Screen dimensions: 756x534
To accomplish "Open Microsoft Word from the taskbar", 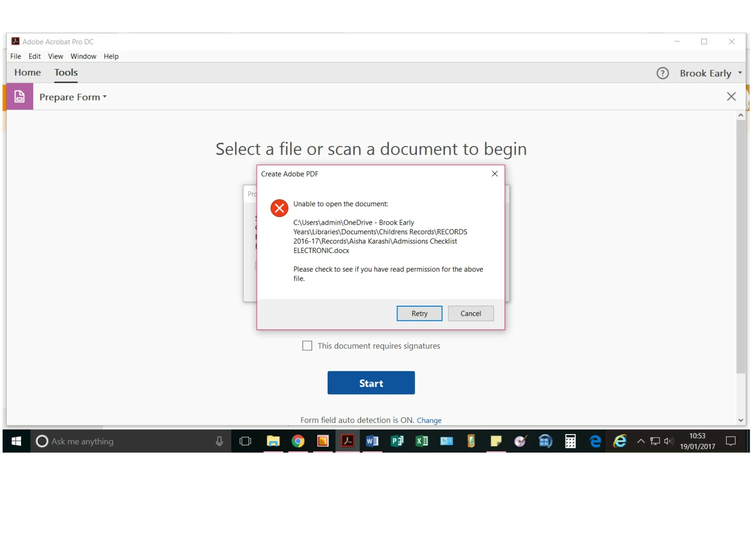I will 372,441.
